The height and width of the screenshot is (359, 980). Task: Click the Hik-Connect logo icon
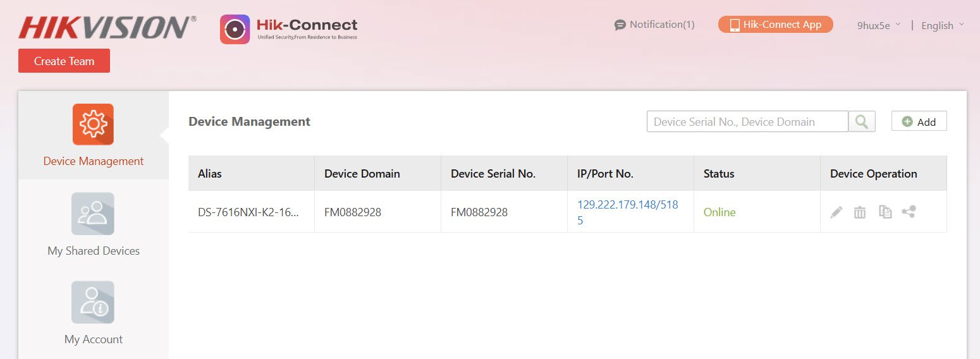pyautogui.click(x=235, y=29)
